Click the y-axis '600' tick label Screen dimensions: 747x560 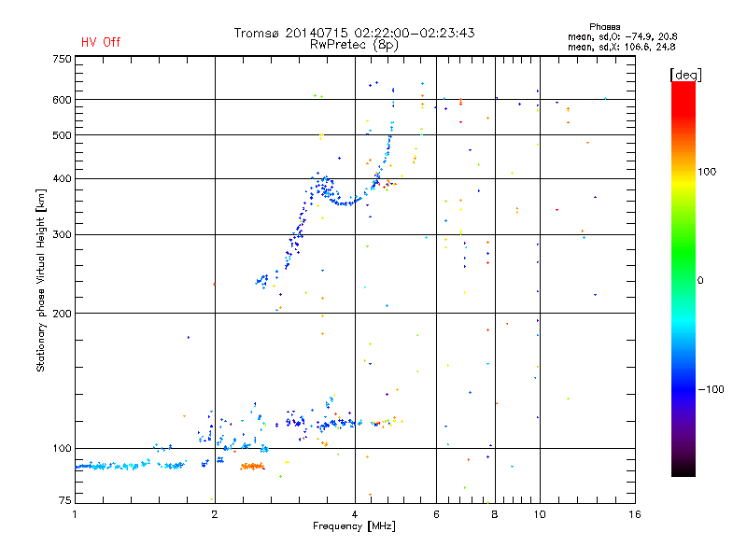(62, 100)
